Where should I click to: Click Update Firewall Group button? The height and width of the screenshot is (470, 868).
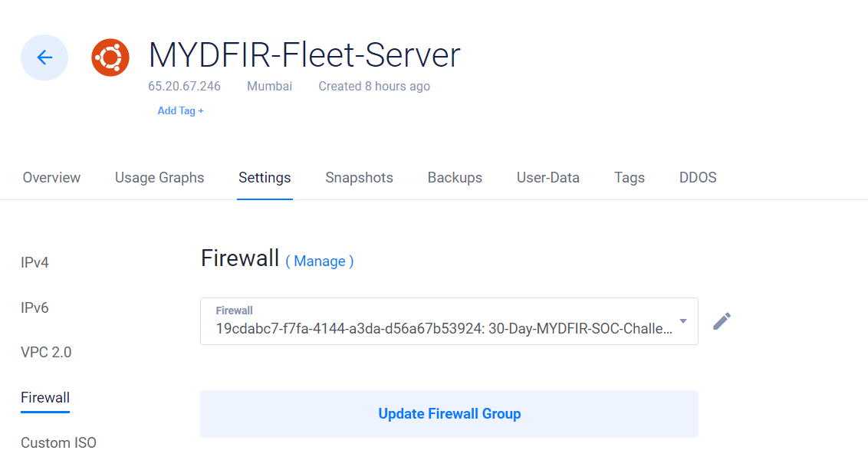point(449,414)
